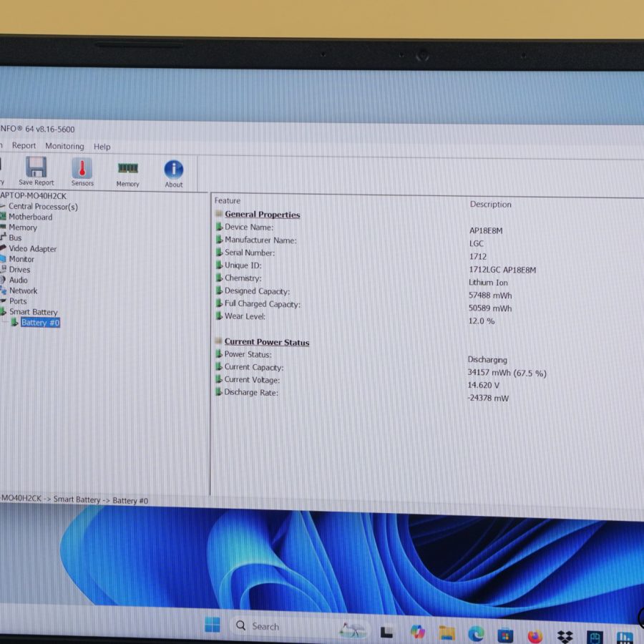The height and width of the screenshot is (644, 644).
Task: Select Central Processor(s) in the tree
Action: (43, 206)
